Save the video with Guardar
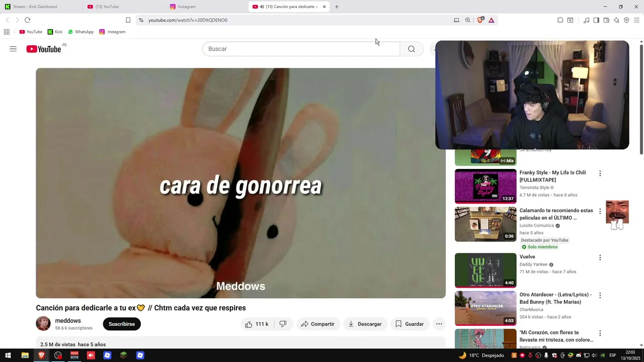This screenshot has height=362, width=644. pos(410,324)
